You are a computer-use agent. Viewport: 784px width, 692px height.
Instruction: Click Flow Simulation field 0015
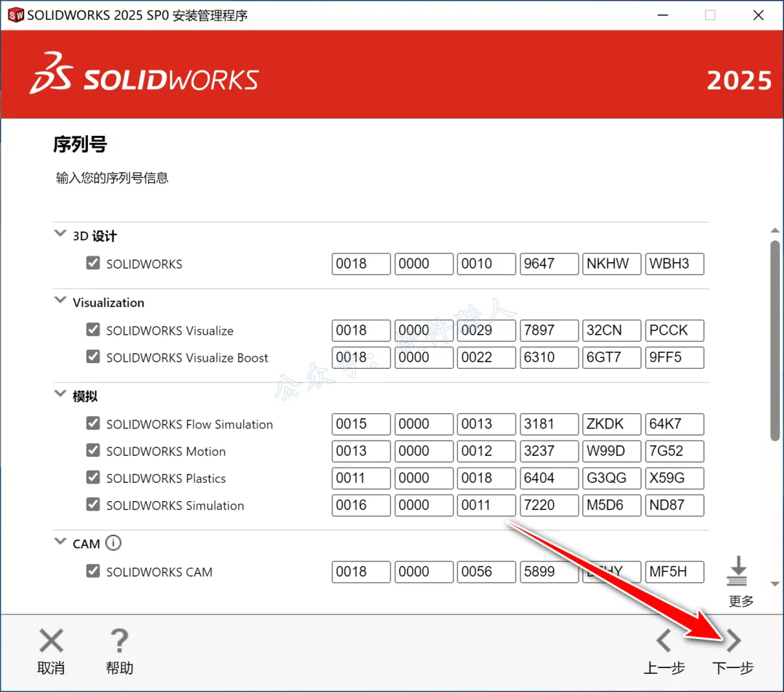coord(361,424)
